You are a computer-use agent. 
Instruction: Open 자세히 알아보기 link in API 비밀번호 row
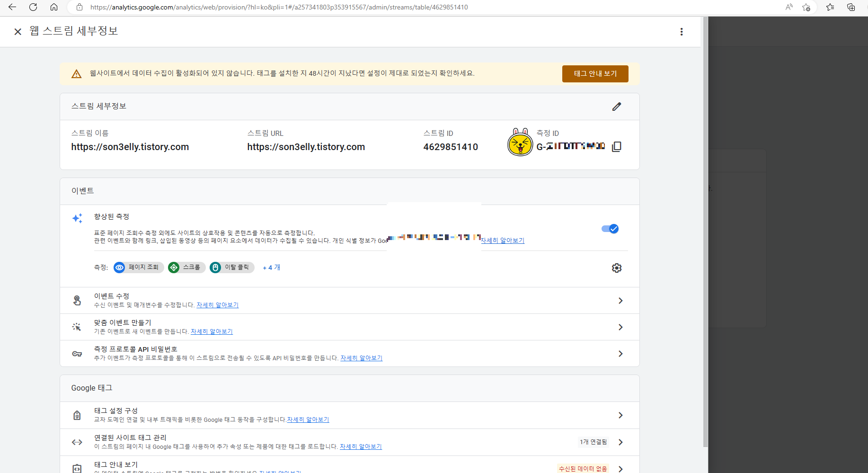pos(362,358)
